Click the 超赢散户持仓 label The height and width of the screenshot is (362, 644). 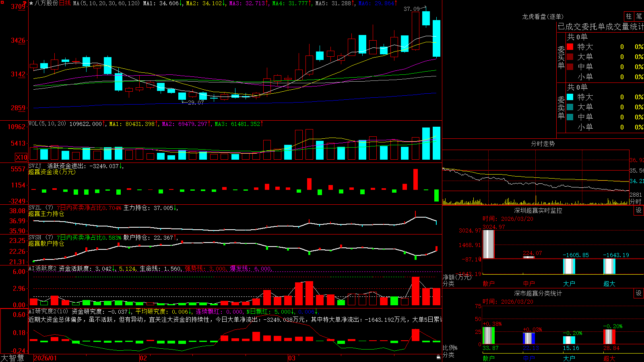coord(46,243)
